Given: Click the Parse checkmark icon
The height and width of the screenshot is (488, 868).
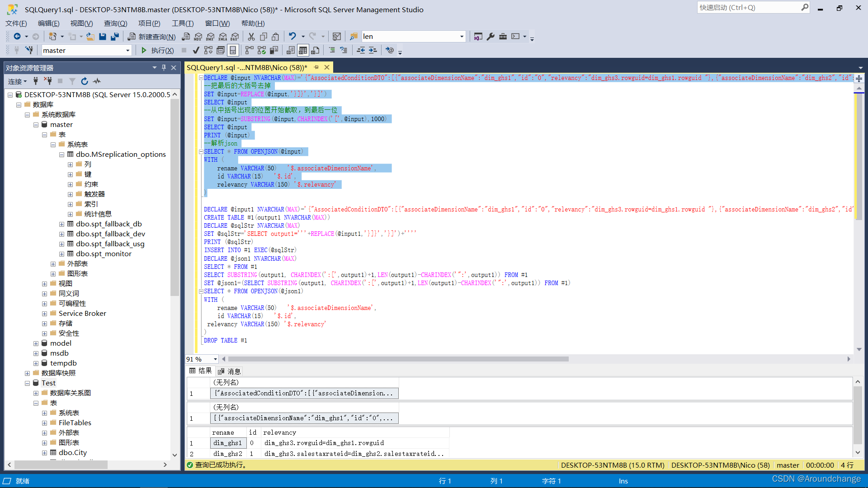Looking at the screenshot, I should click(196, 50).
